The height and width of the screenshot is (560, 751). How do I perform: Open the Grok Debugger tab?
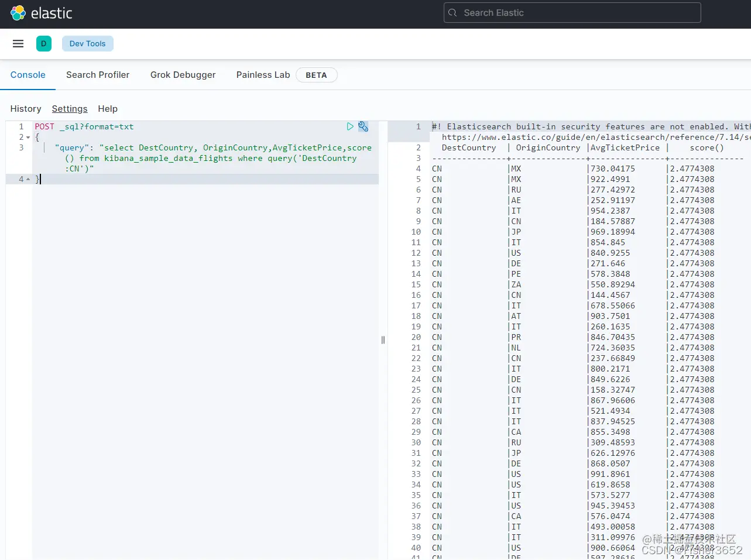(183, 75)
